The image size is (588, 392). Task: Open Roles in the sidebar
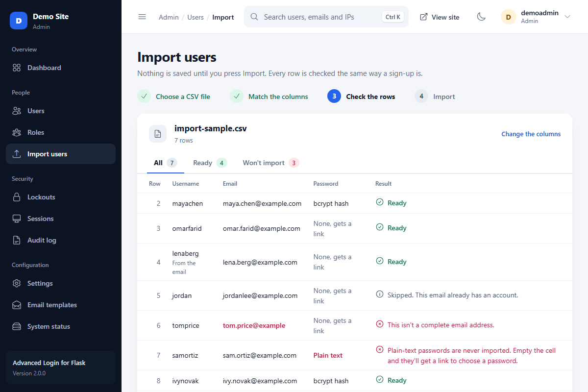(61, 132)
